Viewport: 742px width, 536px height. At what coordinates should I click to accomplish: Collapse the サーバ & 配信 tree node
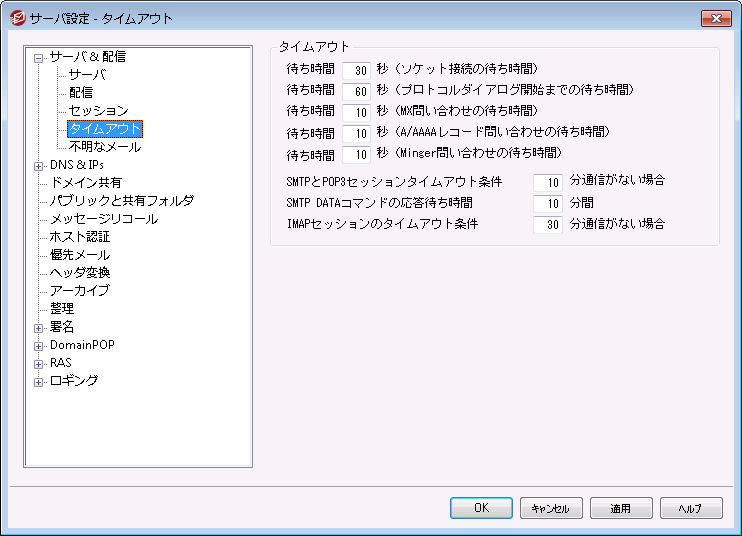point(39,57)
